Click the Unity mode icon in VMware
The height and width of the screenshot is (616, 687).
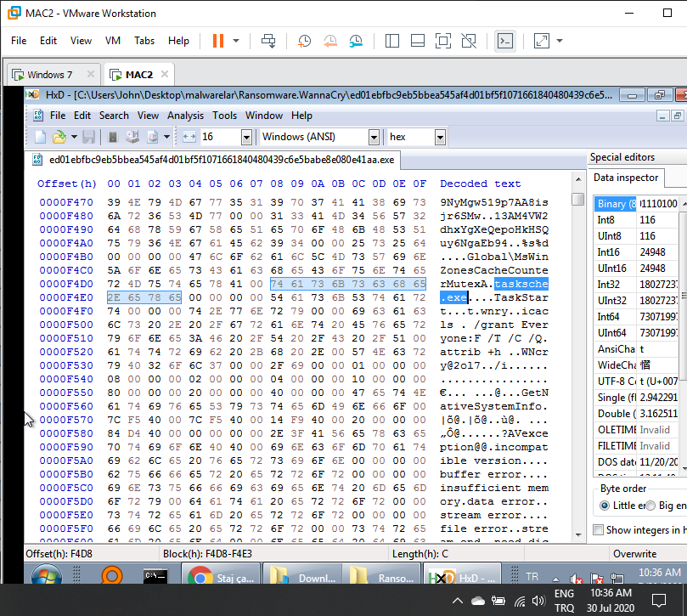(469, 41)
